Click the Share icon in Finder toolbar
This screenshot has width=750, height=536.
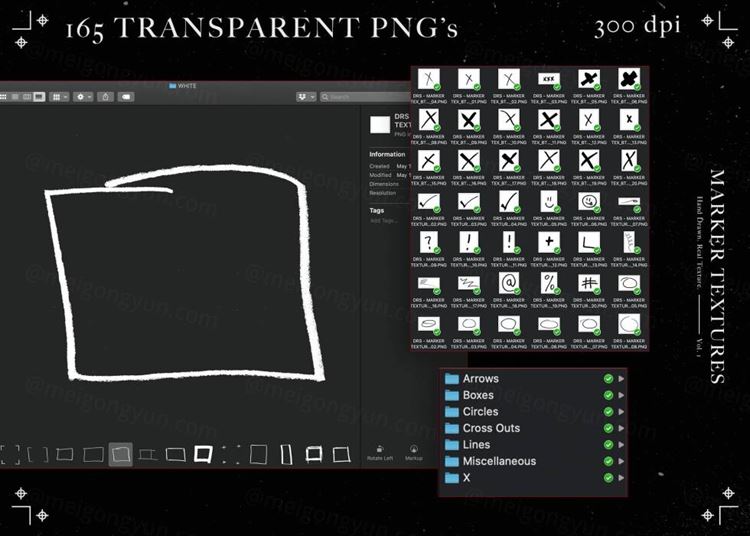tap(105, 97)
